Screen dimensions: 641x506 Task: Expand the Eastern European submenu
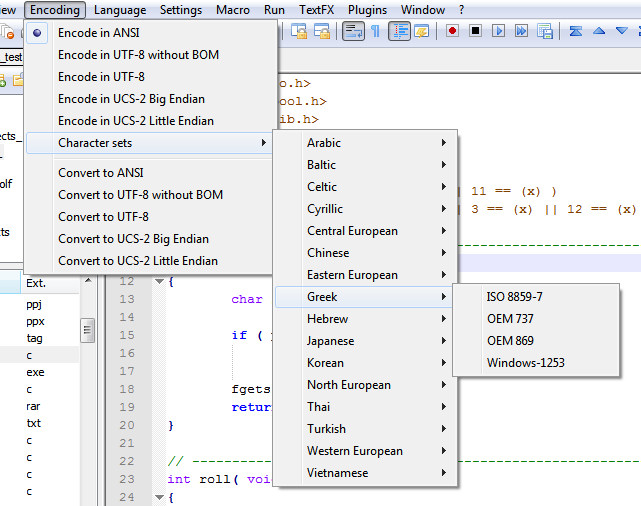(365, 275)
